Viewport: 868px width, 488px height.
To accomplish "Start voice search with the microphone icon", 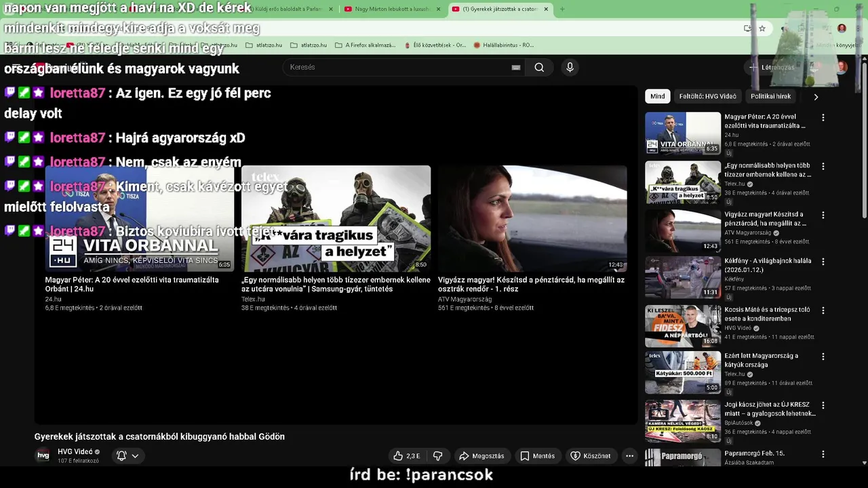I will point(570,67).
